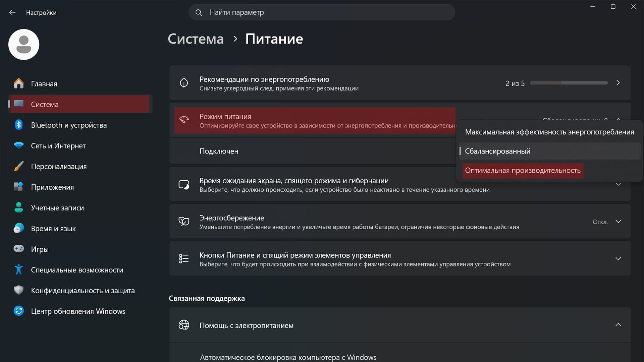Choose Максимальная эффективность энергопотребления option

(549, 132)
